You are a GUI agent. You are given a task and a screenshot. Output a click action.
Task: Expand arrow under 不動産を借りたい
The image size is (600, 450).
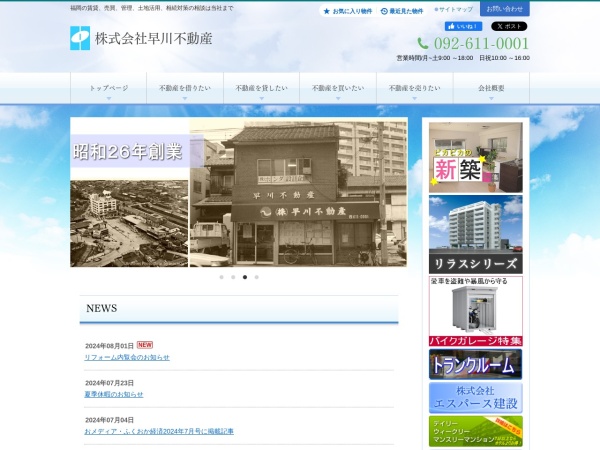[185, 99]
